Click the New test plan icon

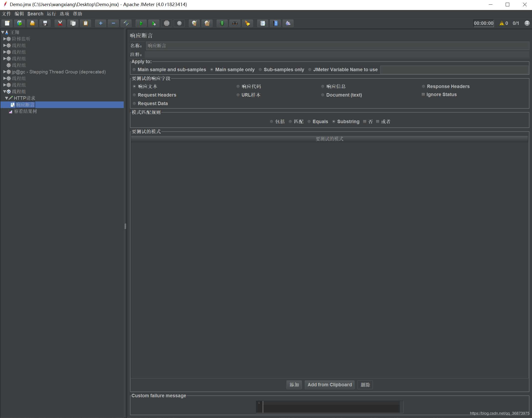click(7, 23)
